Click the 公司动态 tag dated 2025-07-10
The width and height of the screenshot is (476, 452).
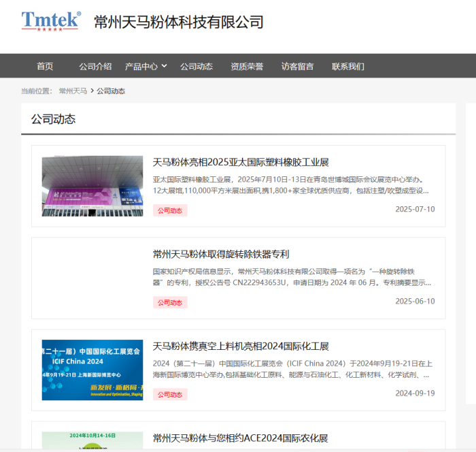coord(170,210)
